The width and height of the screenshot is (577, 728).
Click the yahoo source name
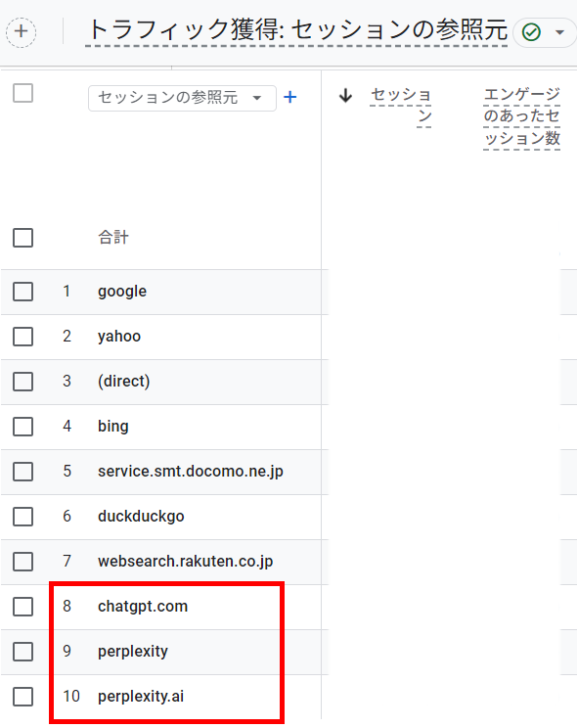(119, 337)
